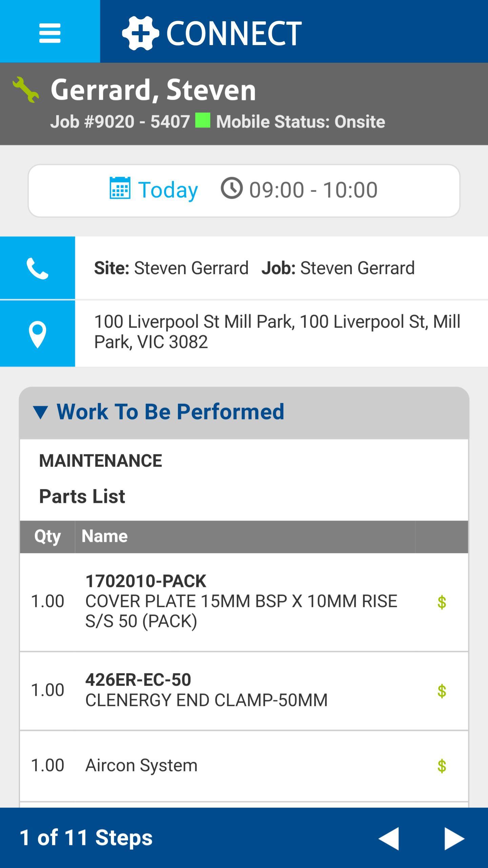Tap the phone call icon
Image resolution: width=488 pixels, height=868 pixels.
pyautogui.click(x=37, y=268)
